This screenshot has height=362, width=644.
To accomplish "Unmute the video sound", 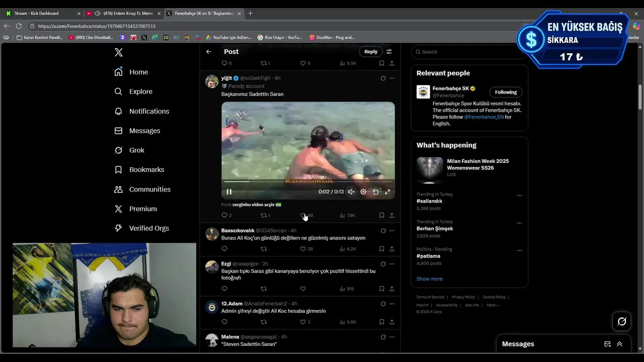I will click(351, 192).
